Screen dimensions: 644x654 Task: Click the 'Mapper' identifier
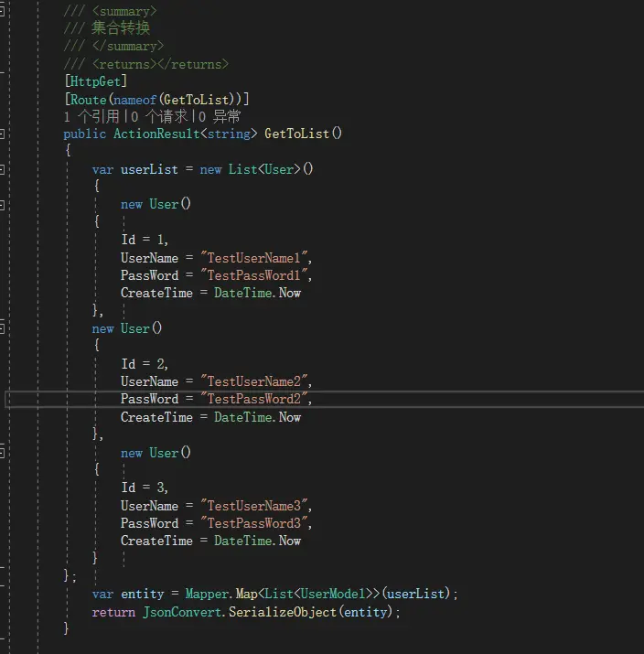pos(207,594)
